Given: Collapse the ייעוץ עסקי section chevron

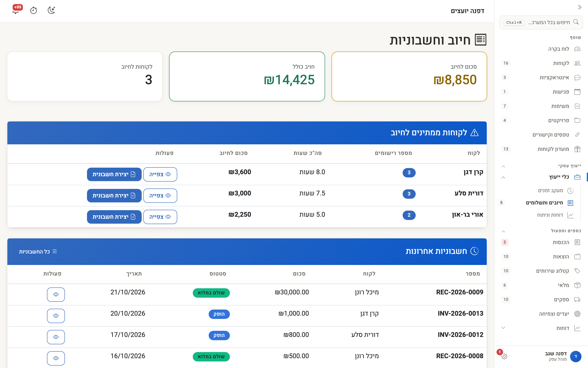Looking at the screenshot, I should 503,166.
